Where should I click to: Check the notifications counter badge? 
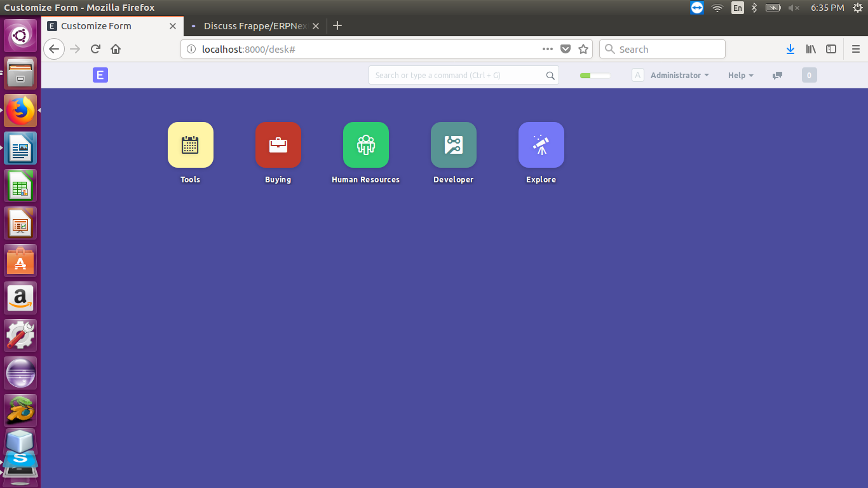click(x=809, y=75)
